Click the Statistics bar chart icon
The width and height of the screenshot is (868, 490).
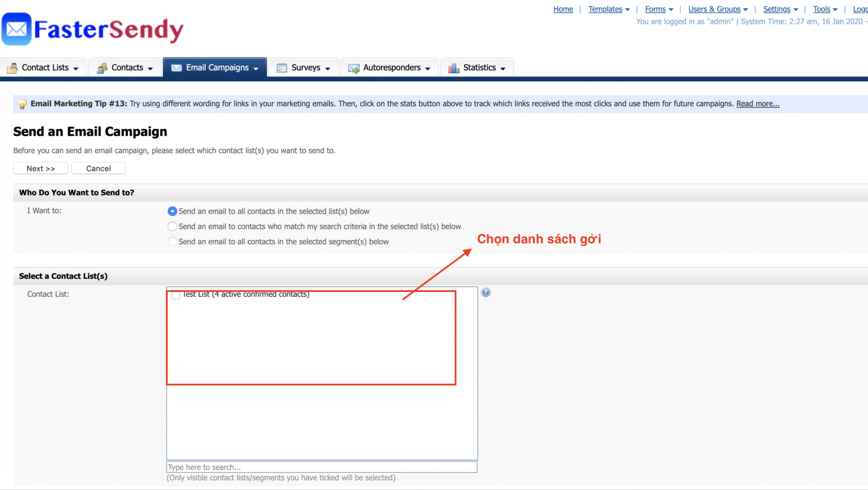[454, 68]
